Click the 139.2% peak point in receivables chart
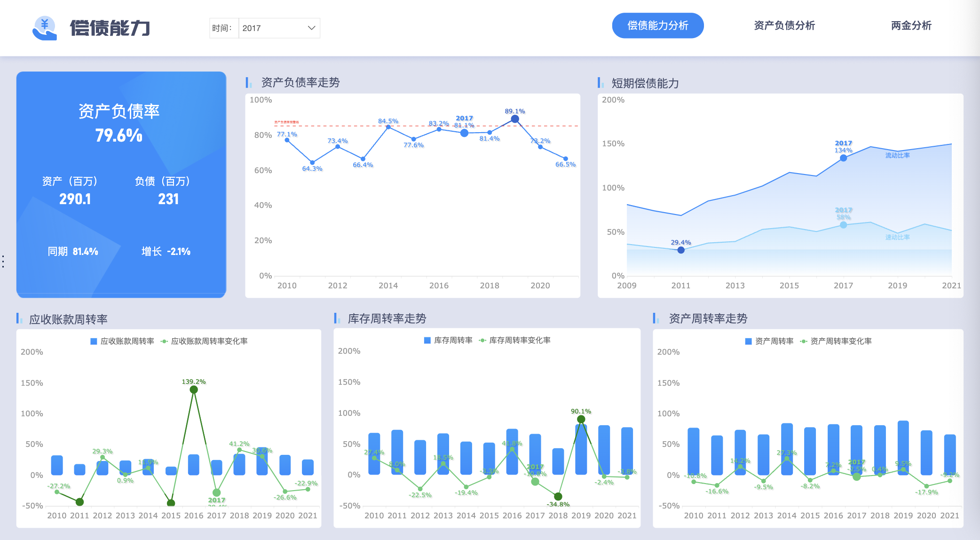Screen dimensions: 980x540 [194, 389]
